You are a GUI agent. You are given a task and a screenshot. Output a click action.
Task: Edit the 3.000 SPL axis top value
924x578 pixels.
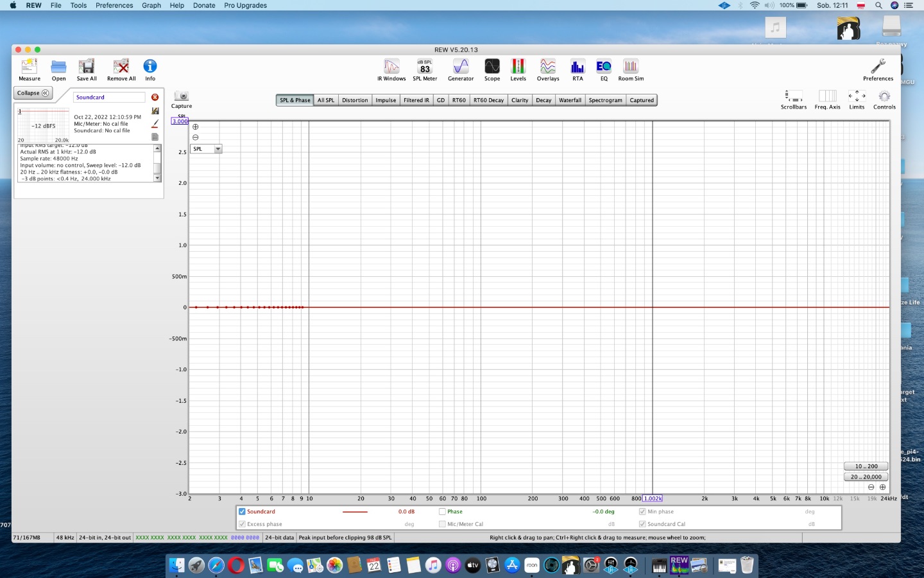pyautogui.click(x=180, y=121)
